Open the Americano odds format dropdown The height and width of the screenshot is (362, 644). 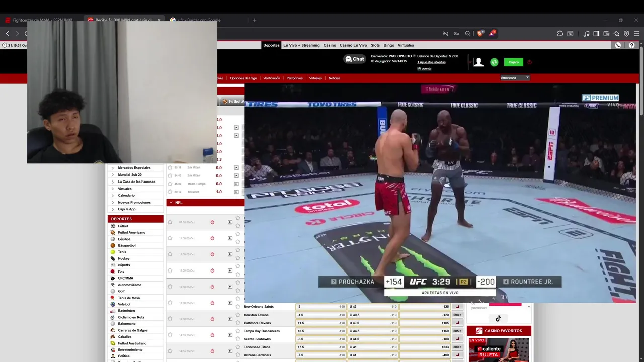point(515,78)
